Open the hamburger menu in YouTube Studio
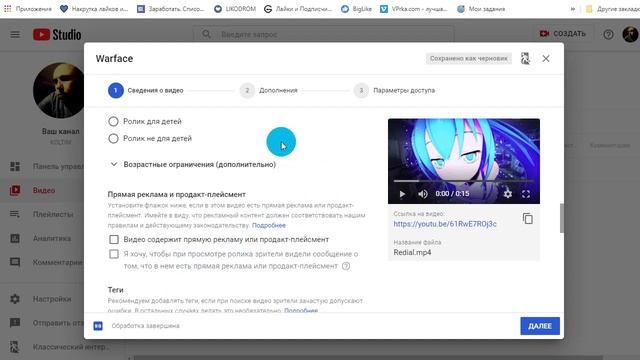Screen dimensions: 640x360 tap(15, 34)
